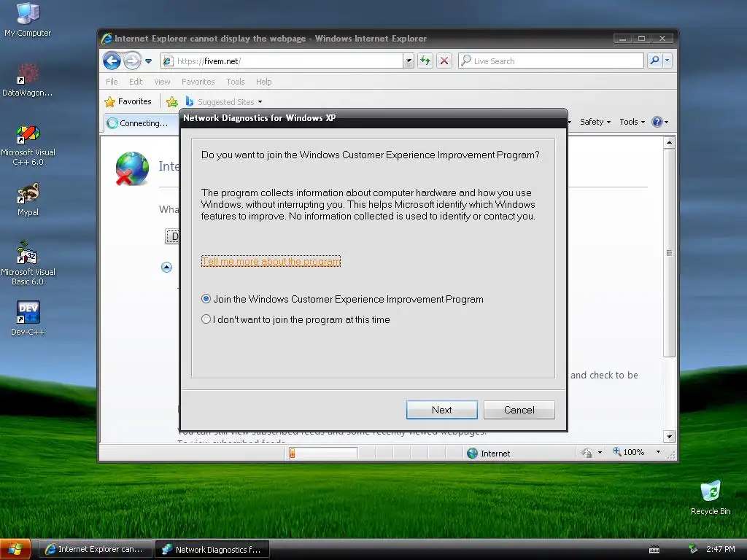The height and width of the screenshot is (560, 747).
Task: Switch to Network Diagnostics taskbar button
Action: click(x=212, y=549)
